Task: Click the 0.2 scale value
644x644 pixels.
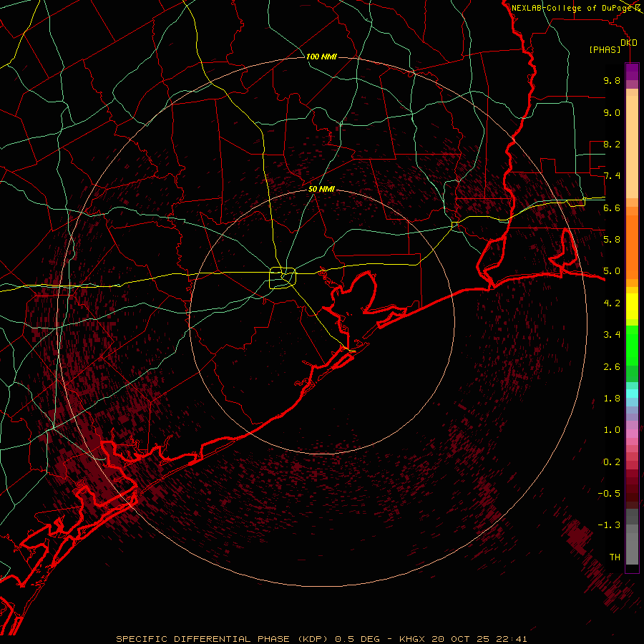Action: [x=612, y=462]
